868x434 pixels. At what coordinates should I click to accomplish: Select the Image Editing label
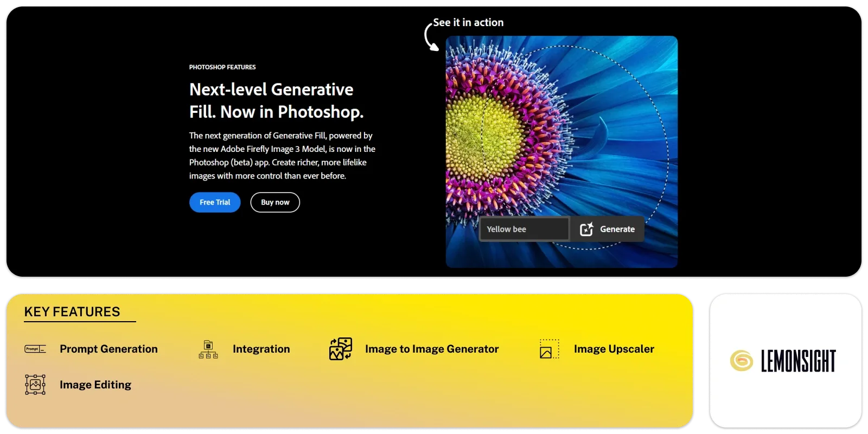coord(95,385)
